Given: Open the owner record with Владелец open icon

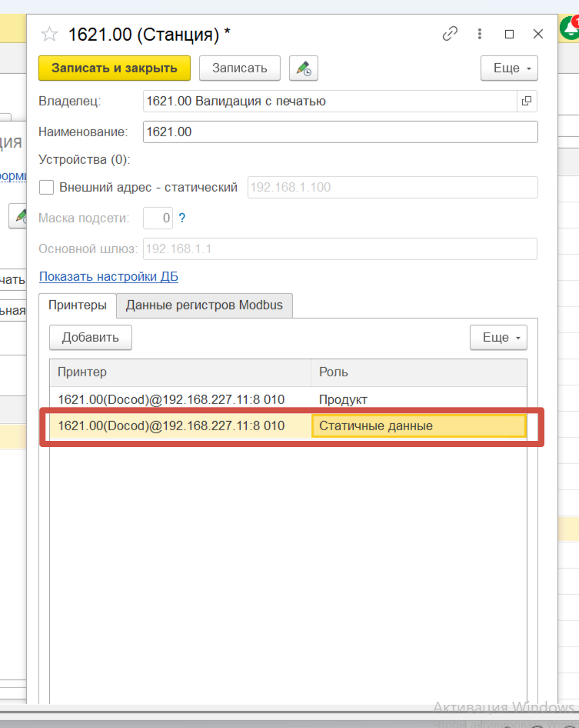Looking at the screenshot, I should (527, 101).
